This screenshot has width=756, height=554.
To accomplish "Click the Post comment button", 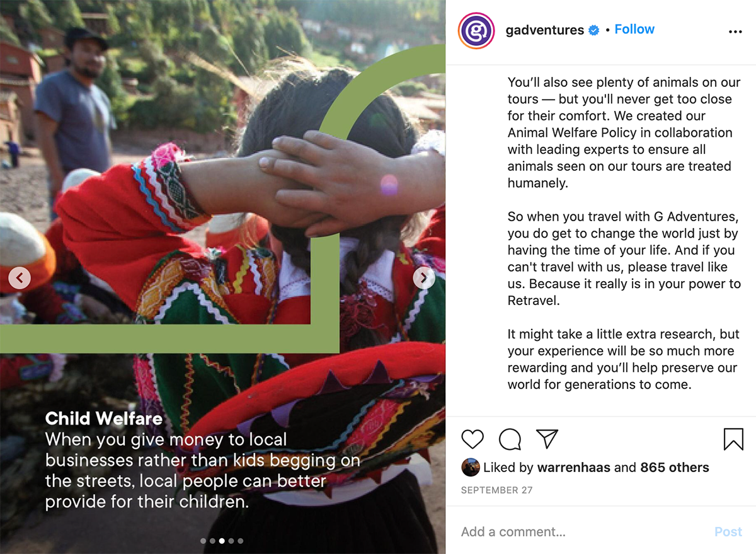I will click(728, 532).
